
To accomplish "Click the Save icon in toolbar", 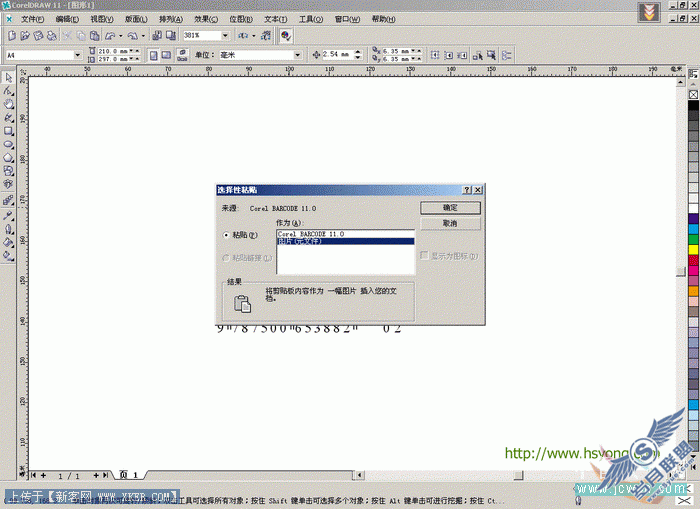I will tap(38, 35).
